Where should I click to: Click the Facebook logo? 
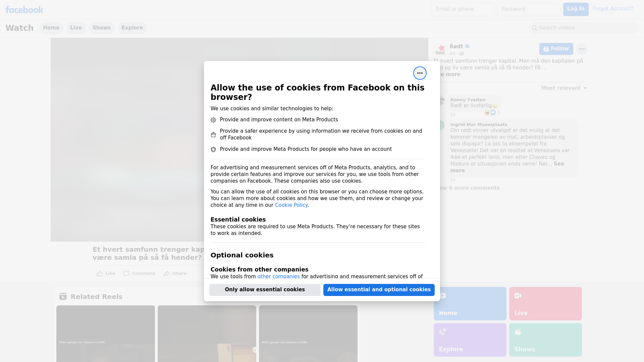[x=24, y=10]
